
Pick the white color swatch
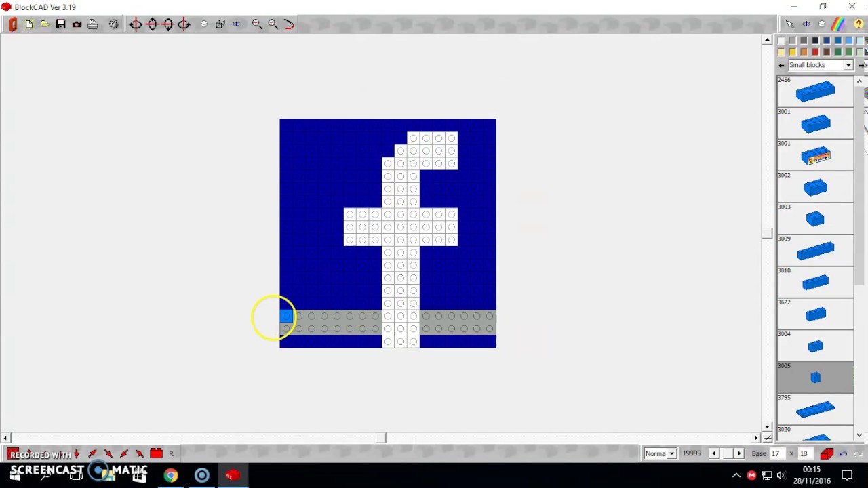click(x=781, y=41)
